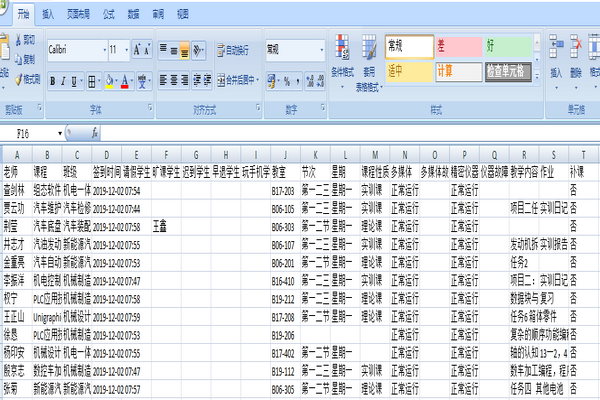Toggle bold formatting in the font group
This screenshot has height=400, width=600.
tap(53, 81)
